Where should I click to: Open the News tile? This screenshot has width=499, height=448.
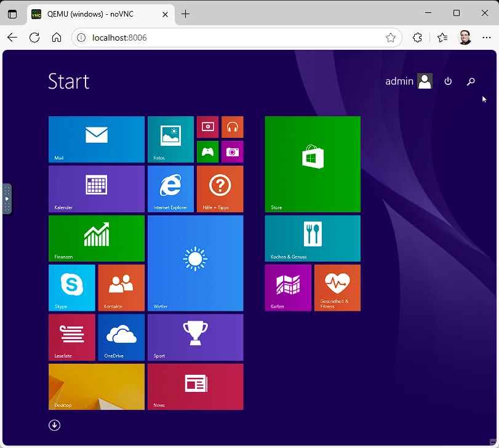(196, 387)
